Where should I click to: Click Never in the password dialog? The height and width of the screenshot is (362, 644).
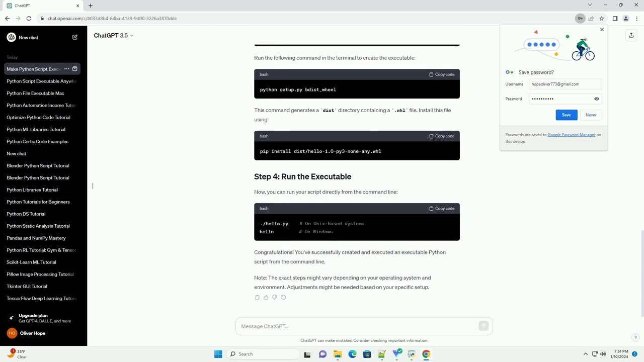591,115
